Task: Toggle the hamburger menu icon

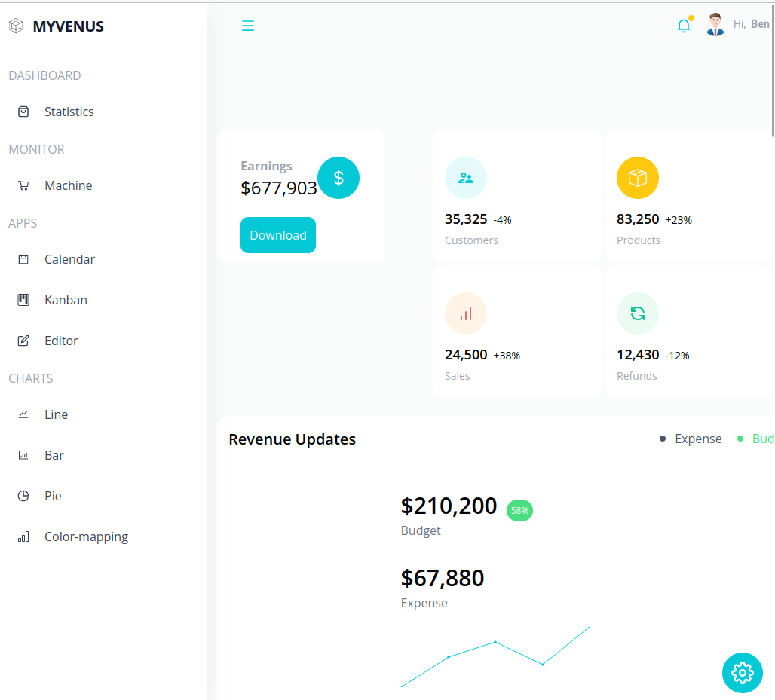Action: pos(247,26)
